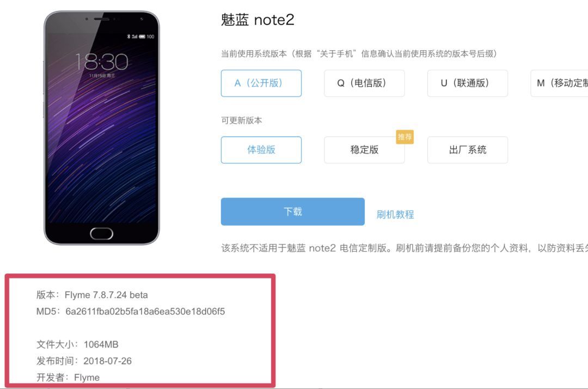Select the M (移动定制) version option
Image resolution: width=588 pixels, height=389 pixels.
coord(559,83)
